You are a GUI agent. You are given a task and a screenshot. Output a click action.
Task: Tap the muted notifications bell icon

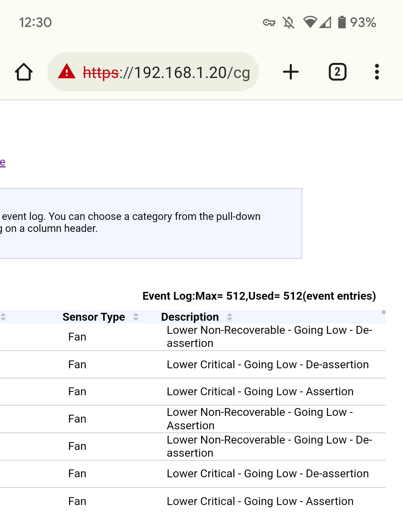288,22
